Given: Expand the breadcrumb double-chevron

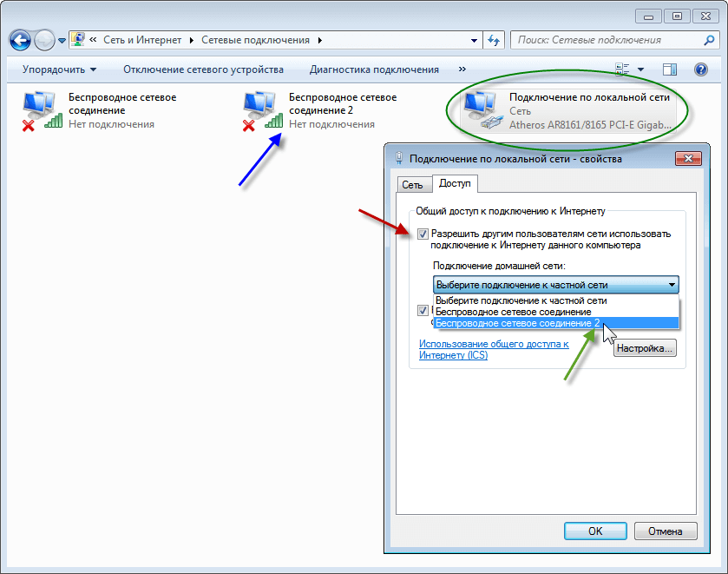Looking at the screenshot, I should [93, 40].
